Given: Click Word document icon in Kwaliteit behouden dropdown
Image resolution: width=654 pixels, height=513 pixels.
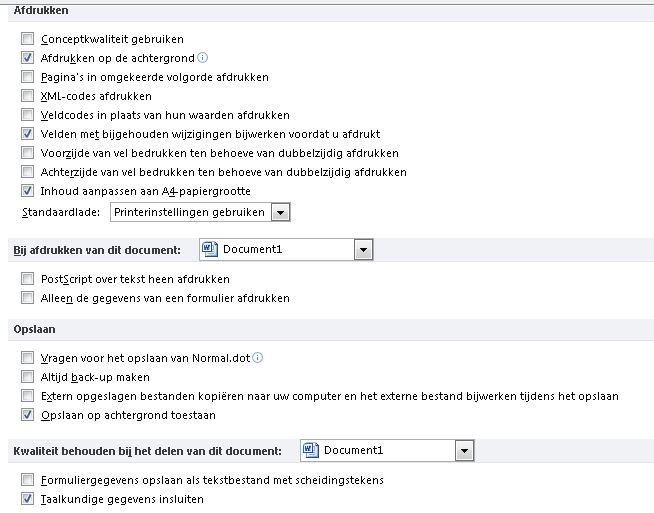Looking at the screenshot, I should pyautogui.click(x=309, y=450).
